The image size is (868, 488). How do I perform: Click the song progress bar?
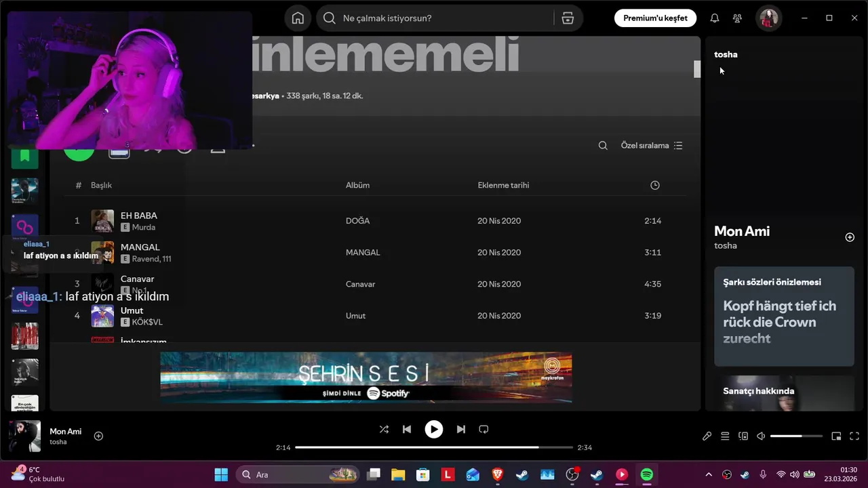(434, 447)
